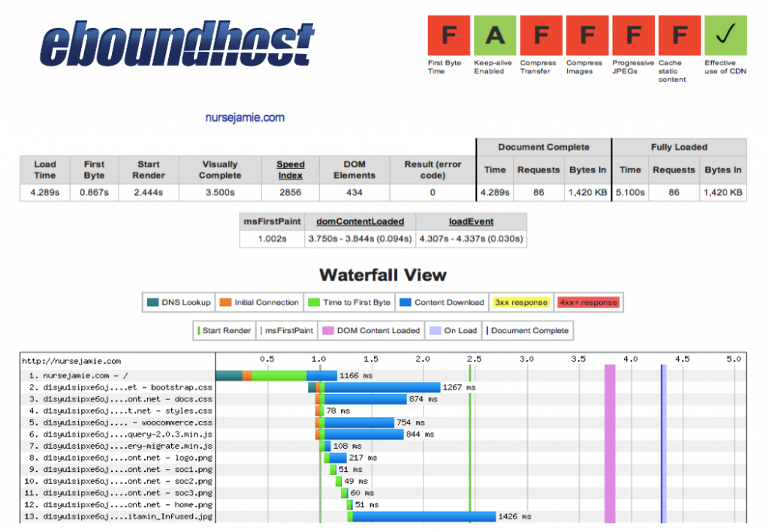
Task: Click the Document Complete legend entry
Action: [528, 331]
